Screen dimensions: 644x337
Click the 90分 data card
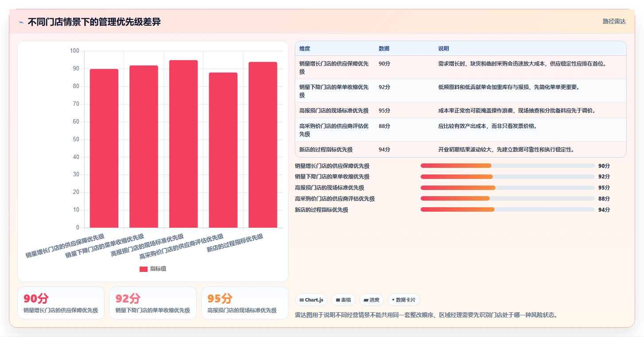pyautogui.click(x=61, y=303)
